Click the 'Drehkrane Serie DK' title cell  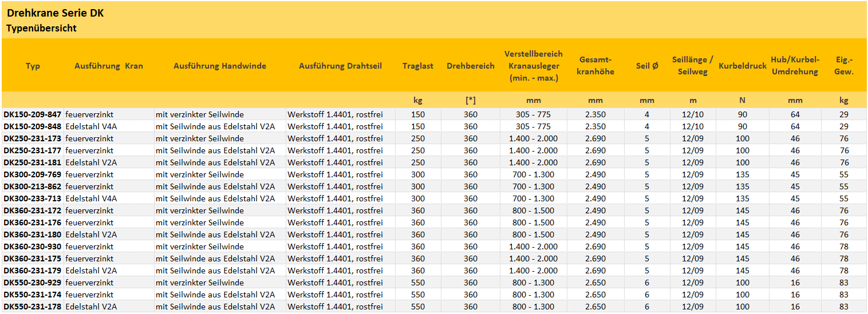click(55, 13)
